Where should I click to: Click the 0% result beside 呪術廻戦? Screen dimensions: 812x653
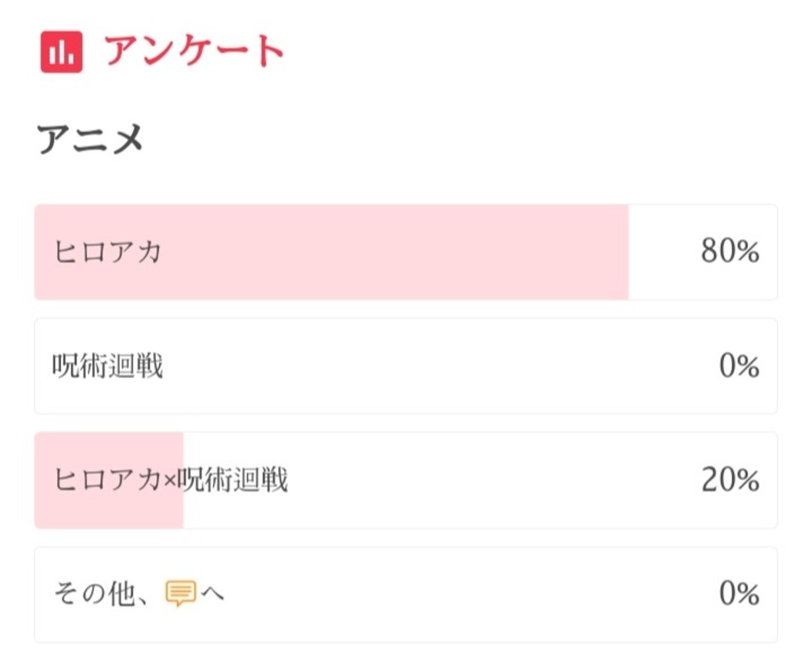pos(739,365)
